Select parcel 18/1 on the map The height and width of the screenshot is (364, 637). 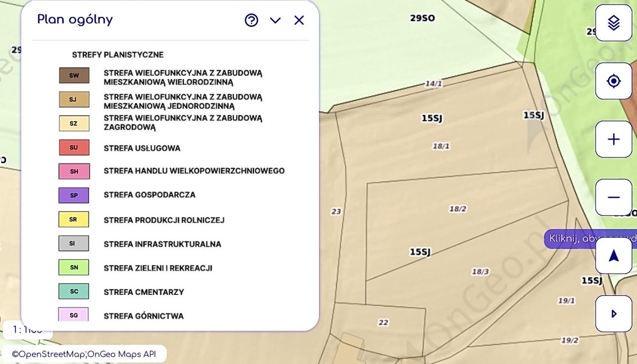441,146
